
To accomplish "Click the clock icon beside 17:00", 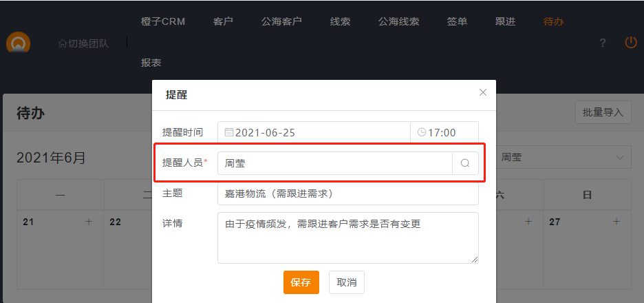I will click(422, 132).
